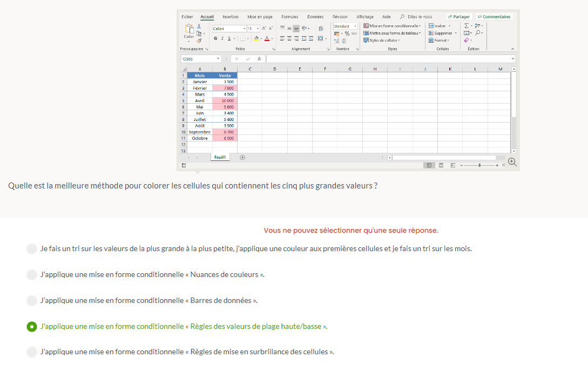Open the 'Mise en forme conditionnelle' dropdown
Viewport: 588px width, 371px height.
(392, 26)
